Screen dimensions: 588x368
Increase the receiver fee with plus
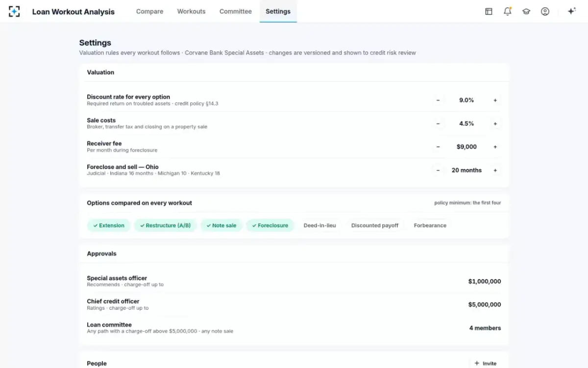click(495, 147)
